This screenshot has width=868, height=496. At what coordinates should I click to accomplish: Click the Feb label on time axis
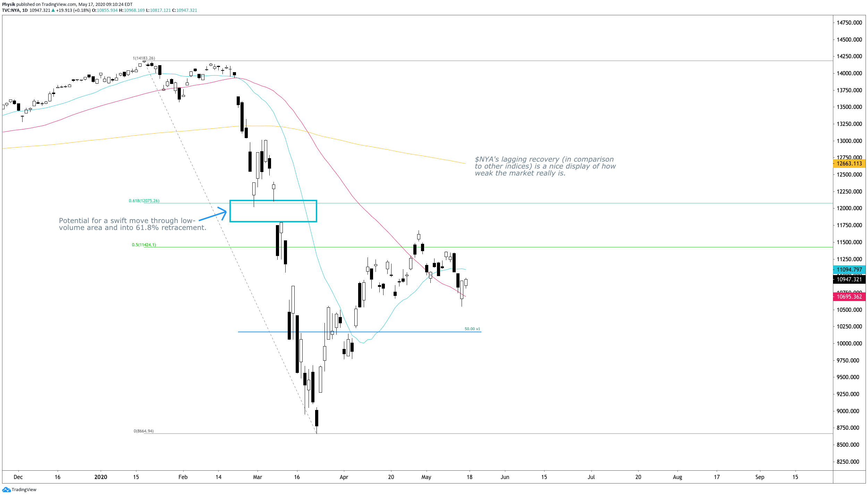tap(183, 477)
